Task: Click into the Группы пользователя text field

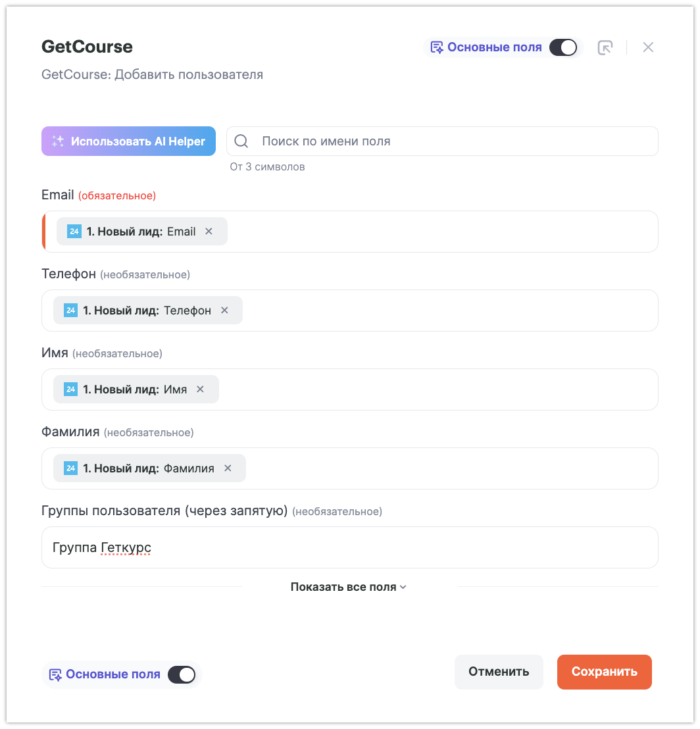Action: pyautogui.click(x=395, y=547)
